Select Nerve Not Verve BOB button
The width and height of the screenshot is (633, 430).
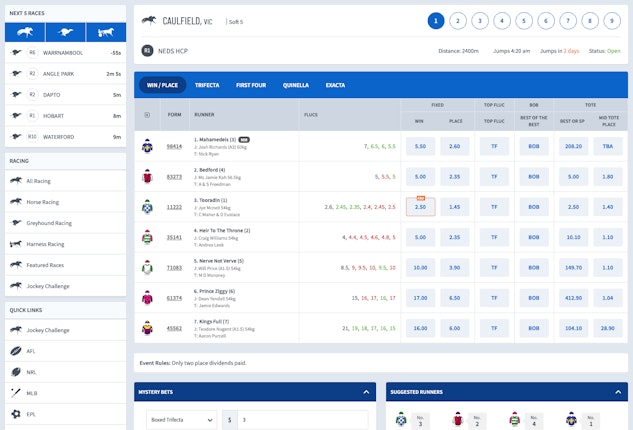[x=534, y=267]
